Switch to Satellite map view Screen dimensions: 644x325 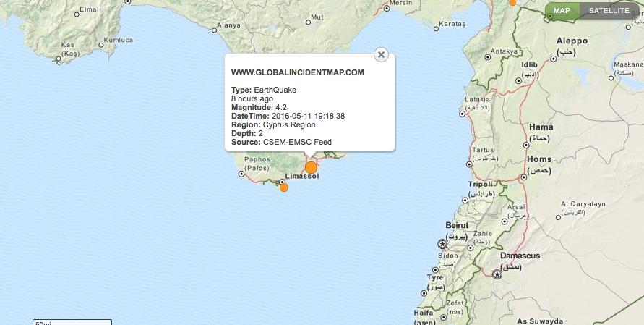(609, 11)
